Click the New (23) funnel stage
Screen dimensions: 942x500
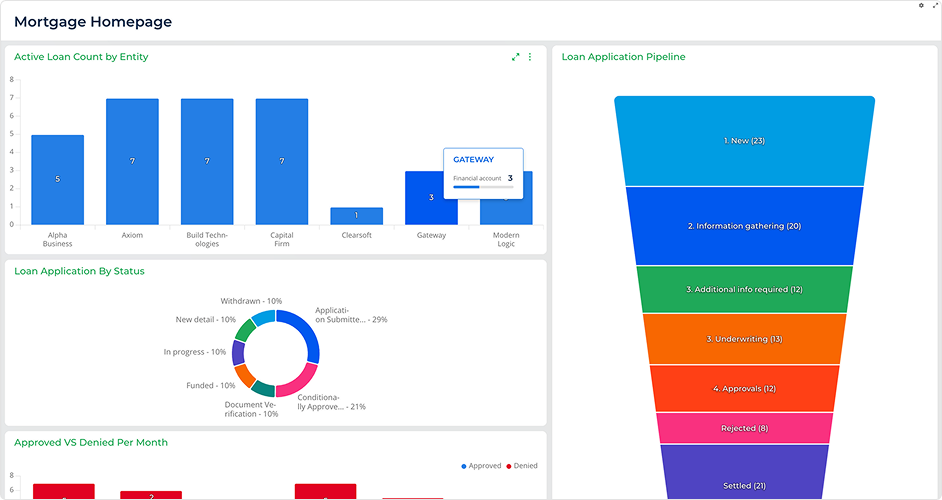pos(744,141)
